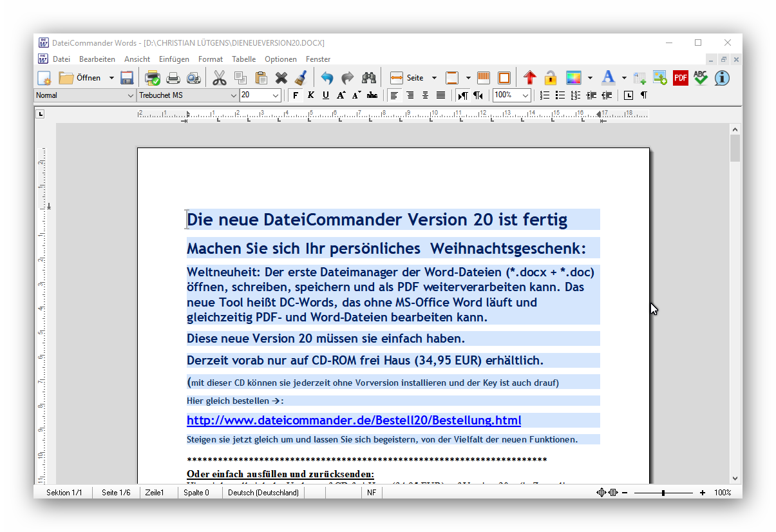Toggle underline formatting U button
The height and width of the screenshot is (532, 776).
click(x=326, y=95)
